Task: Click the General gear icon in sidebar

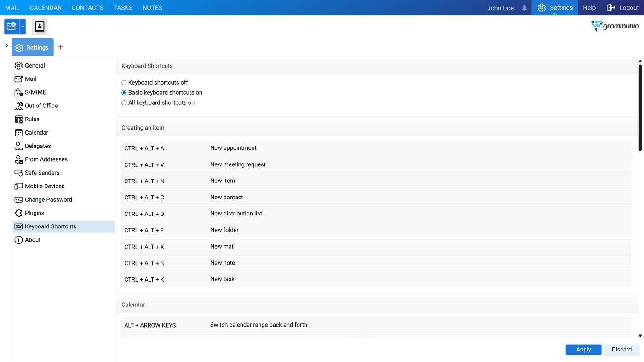Action: [x=19, y=66]
